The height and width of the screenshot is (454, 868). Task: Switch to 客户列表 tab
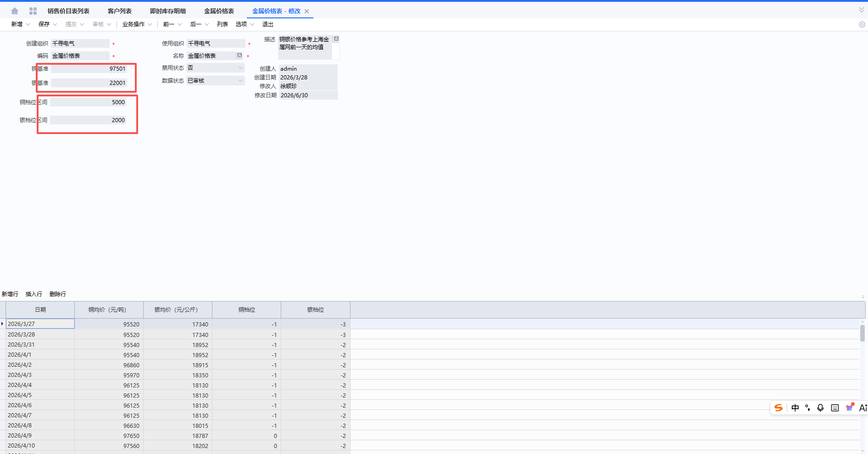tap(119, 11)
